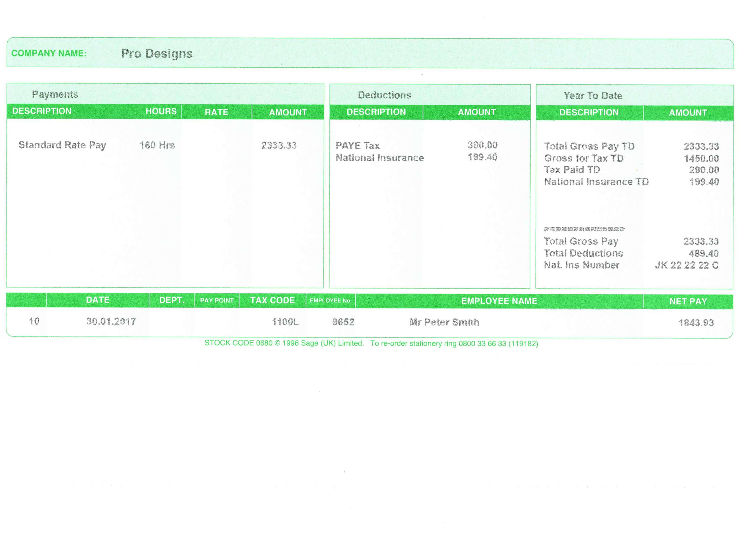
Task: Select employee name Mr Peter Smith
Action: coord(444,322)
